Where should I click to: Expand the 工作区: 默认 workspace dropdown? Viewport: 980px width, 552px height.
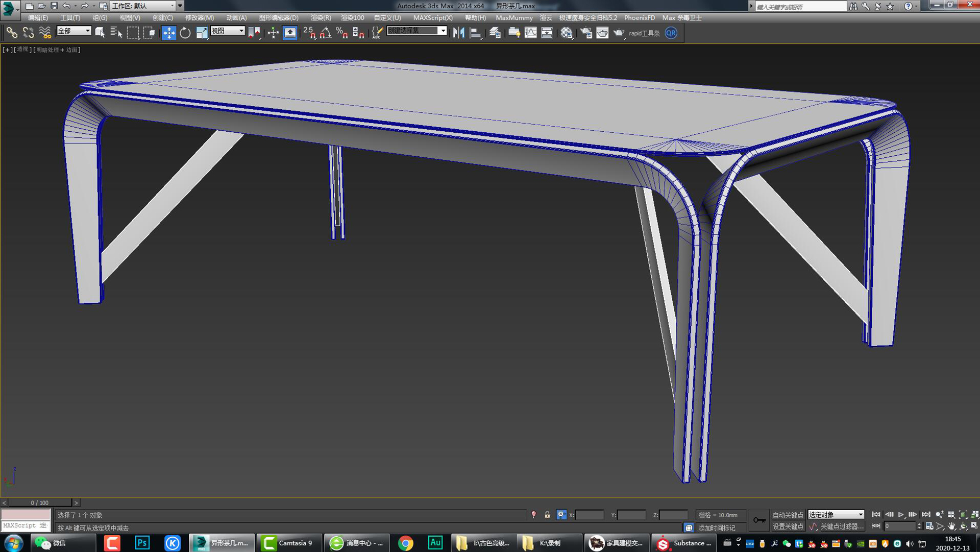(144, 6)
